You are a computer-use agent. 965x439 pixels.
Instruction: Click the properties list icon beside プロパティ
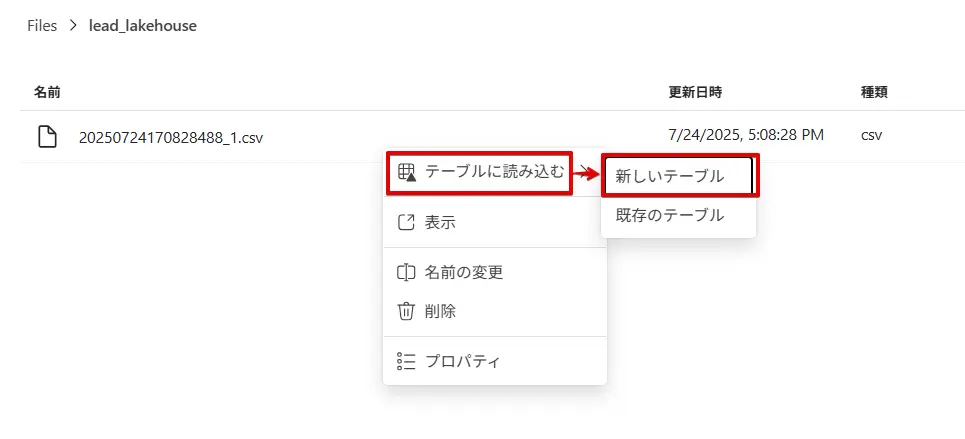pos(406,361)
